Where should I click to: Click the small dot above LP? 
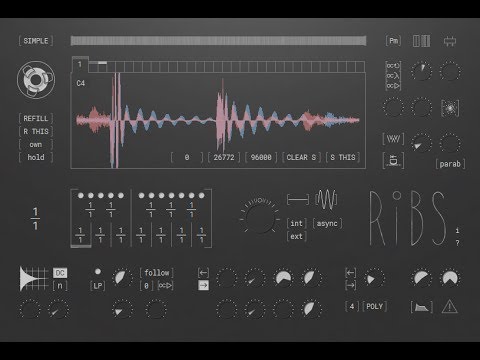coord(98,272)
